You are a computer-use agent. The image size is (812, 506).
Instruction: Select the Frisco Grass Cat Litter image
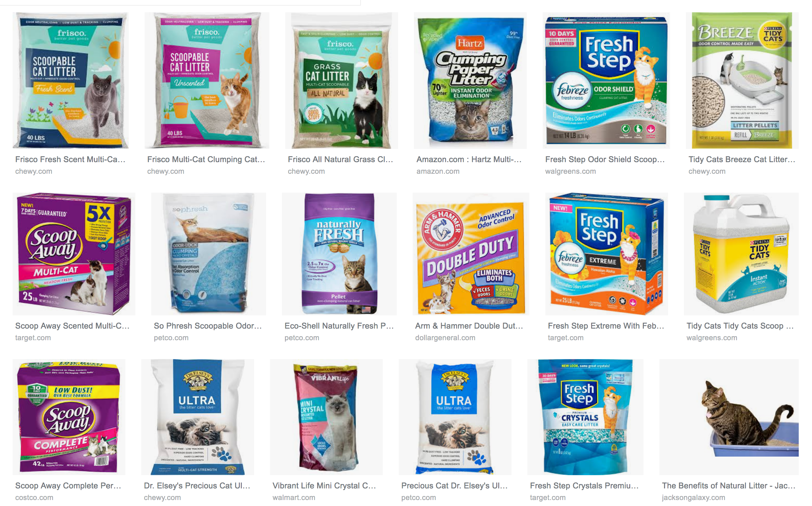click(x=341, y=80)
